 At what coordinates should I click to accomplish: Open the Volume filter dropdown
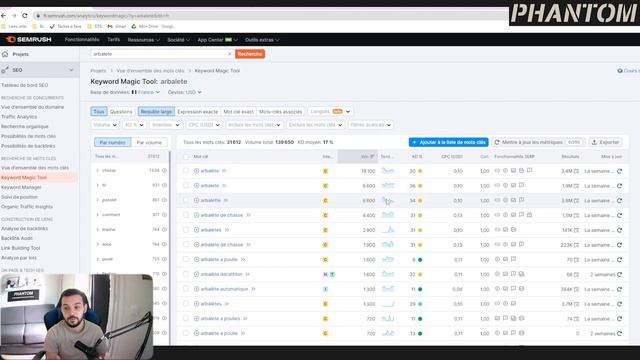point(105,125)
